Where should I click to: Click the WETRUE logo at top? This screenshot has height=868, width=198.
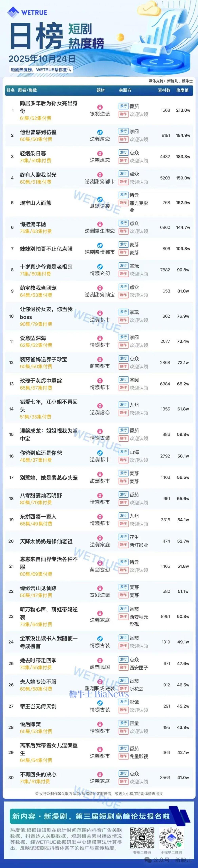pyautogui.click(x=27, y=13)
